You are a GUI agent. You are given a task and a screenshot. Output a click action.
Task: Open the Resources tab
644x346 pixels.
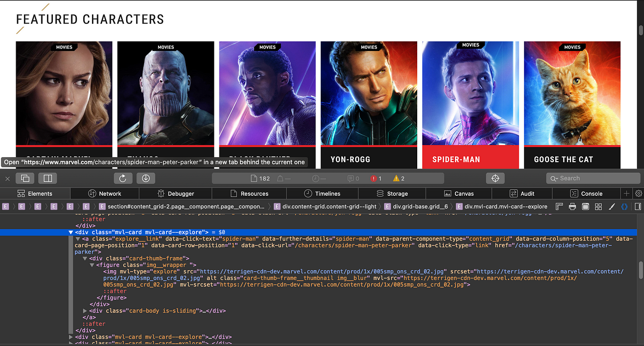(249, 193)
